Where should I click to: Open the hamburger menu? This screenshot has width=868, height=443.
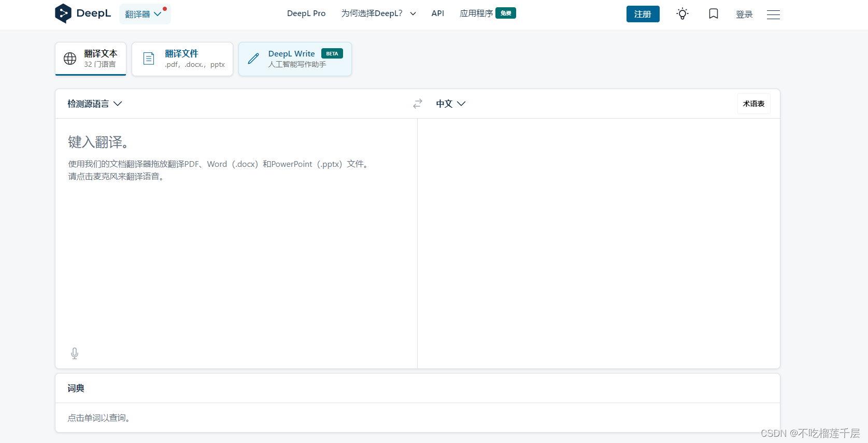tap(773, 15)
